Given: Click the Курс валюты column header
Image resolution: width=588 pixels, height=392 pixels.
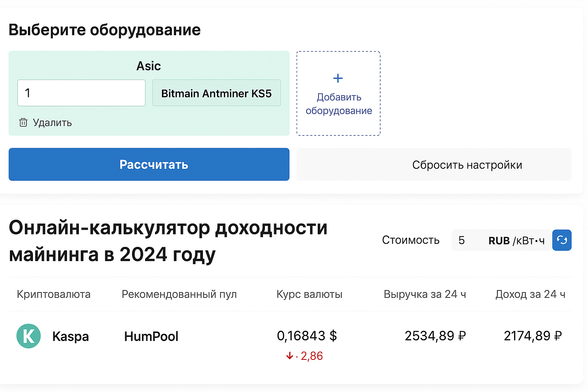Looking at the screenshot, I should tap(309, 294).
